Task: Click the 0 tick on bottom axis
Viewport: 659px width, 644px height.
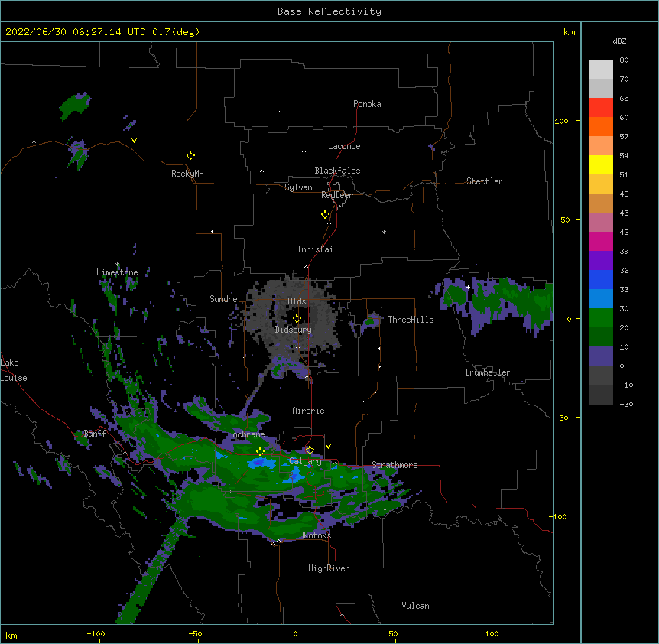Action: click(x=295, y=633)
